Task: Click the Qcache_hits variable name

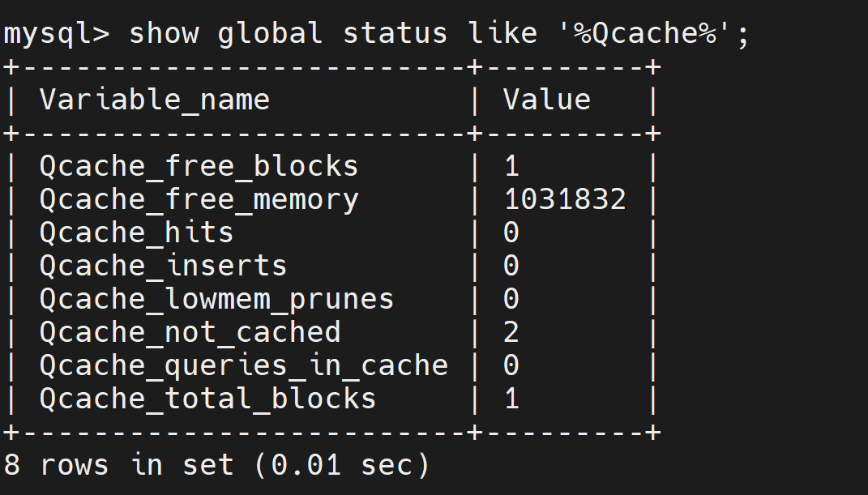Action: 136,233
